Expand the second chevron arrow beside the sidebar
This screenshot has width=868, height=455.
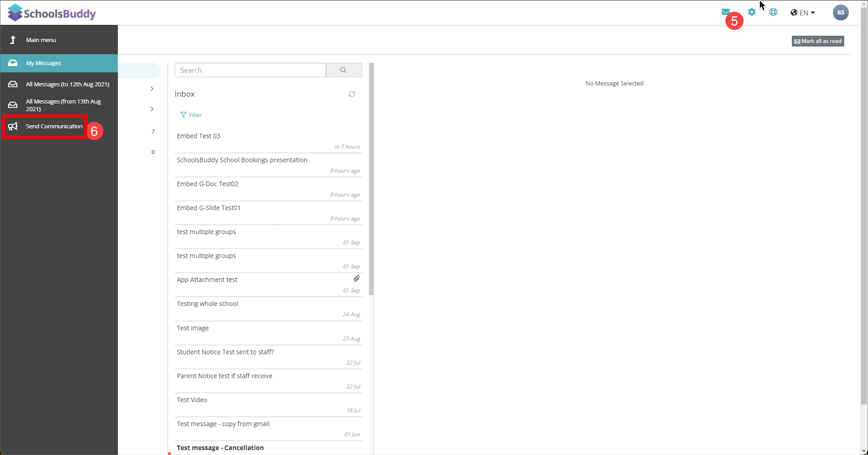coord(152,109)
